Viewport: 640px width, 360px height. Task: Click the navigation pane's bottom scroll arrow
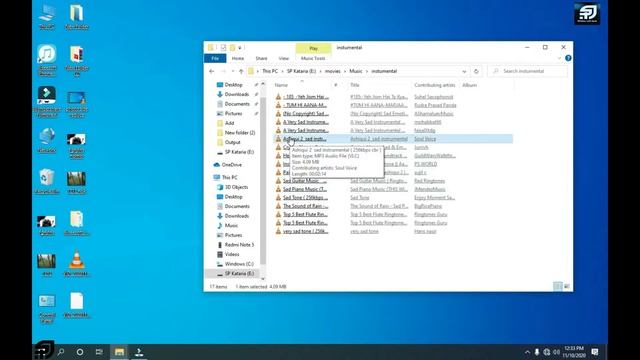[x=263, y=278]
